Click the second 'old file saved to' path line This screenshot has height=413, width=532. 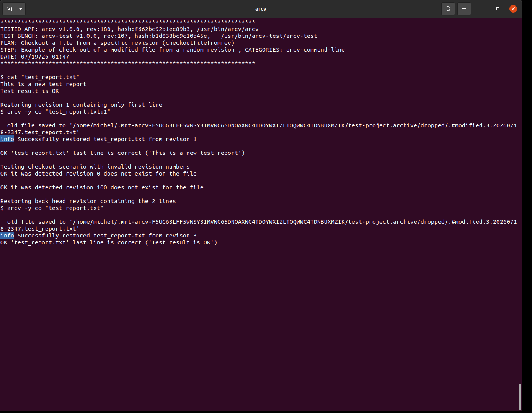point(259,225)
